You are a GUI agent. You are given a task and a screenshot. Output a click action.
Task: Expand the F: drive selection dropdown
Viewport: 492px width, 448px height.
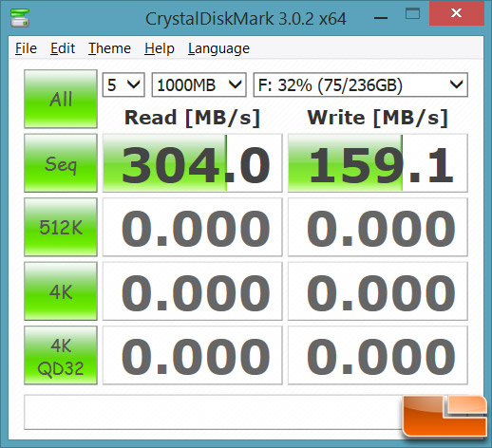[x=361, y=85]
